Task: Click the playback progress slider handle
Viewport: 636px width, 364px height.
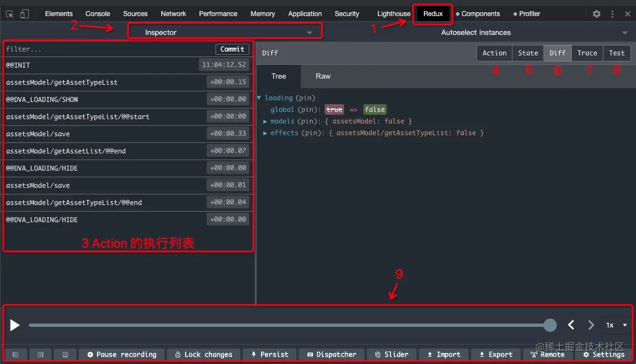Action: coord(550,325)
